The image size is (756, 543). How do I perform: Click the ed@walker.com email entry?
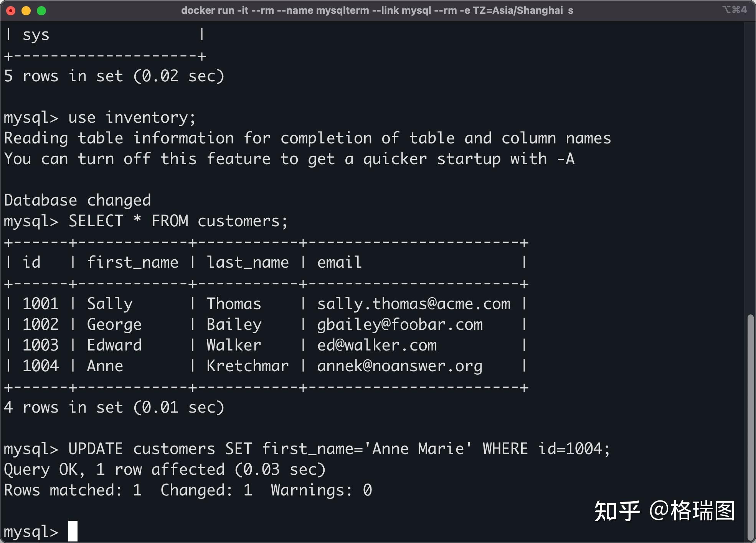pos(377,345)
